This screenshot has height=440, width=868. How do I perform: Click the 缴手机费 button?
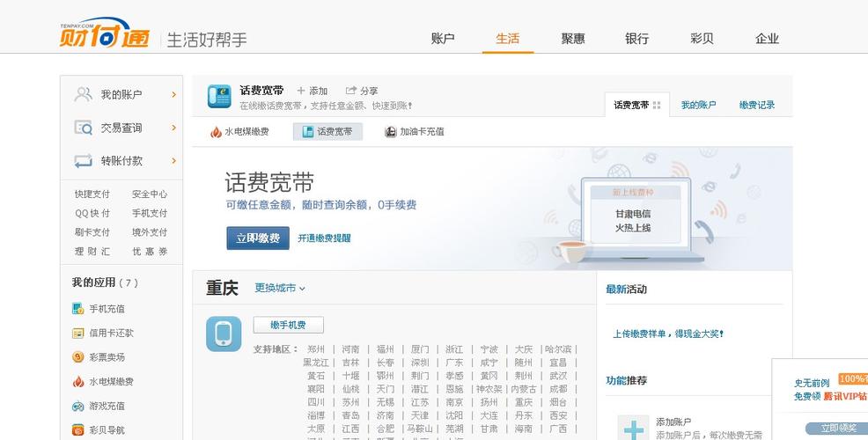288,326
